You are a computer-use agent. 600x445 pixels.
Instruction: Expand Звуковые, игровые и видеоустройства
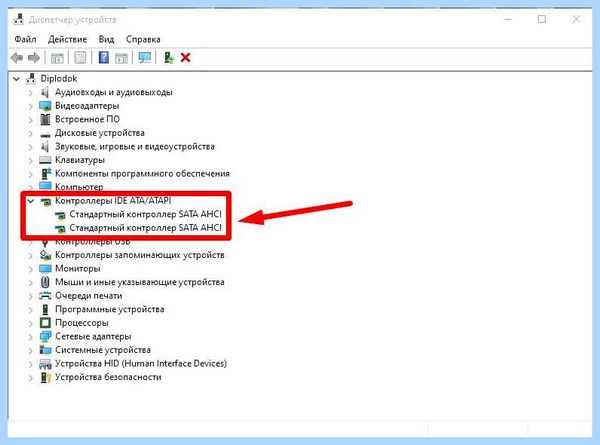(x=31, y=147)
